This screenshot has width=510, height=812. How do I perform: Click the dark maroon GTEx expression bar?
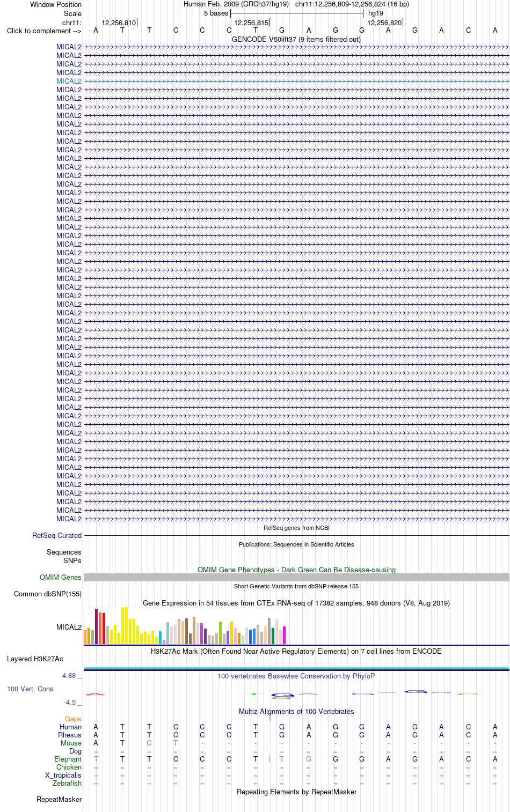tap(97, 626)
